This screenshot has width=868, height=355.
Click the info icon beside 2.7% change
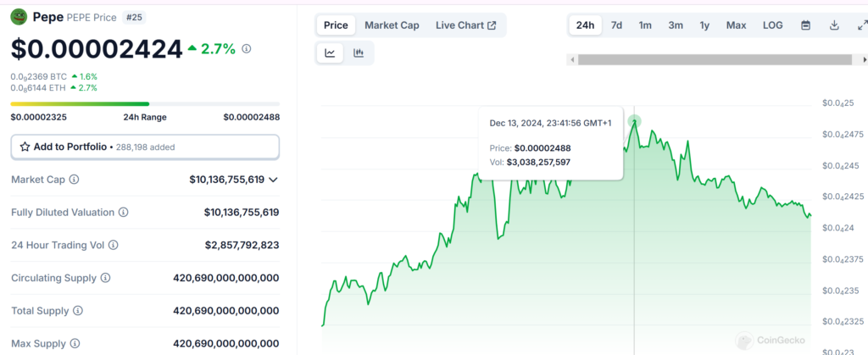point(247,49)
